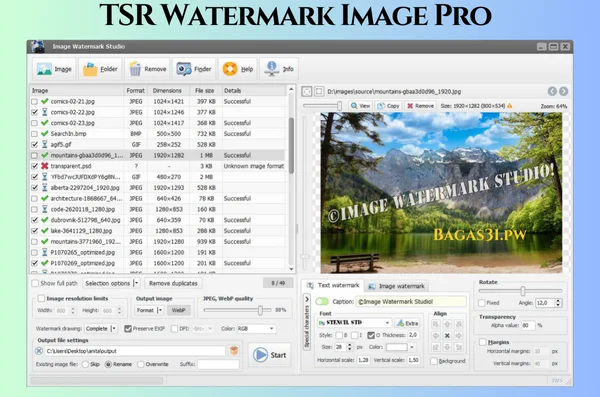
Task: Click the Folder toolbar button
Action: point(100,69)
